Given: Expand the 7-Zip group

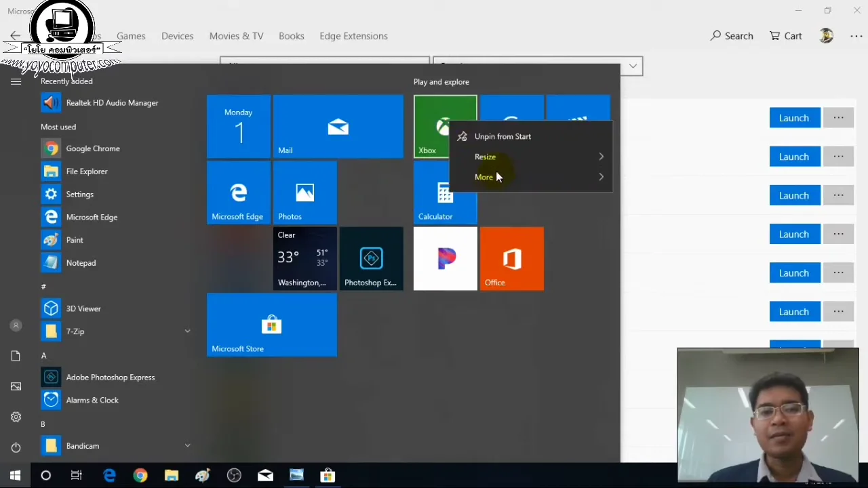Looking at the screenshot, I should (x=187, y=331).
